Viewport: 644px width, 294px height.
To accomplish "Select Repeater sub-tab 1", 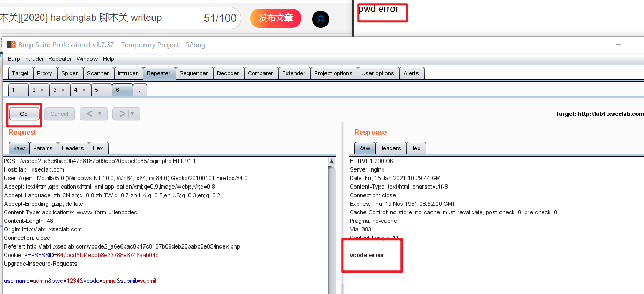I will click(x=13, y=90).
